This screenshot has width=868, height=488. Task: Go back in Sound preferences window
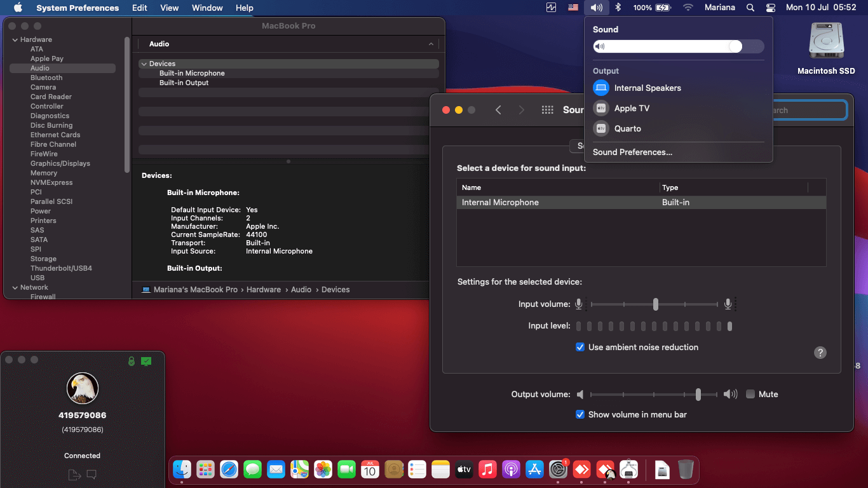coord(498,110)
